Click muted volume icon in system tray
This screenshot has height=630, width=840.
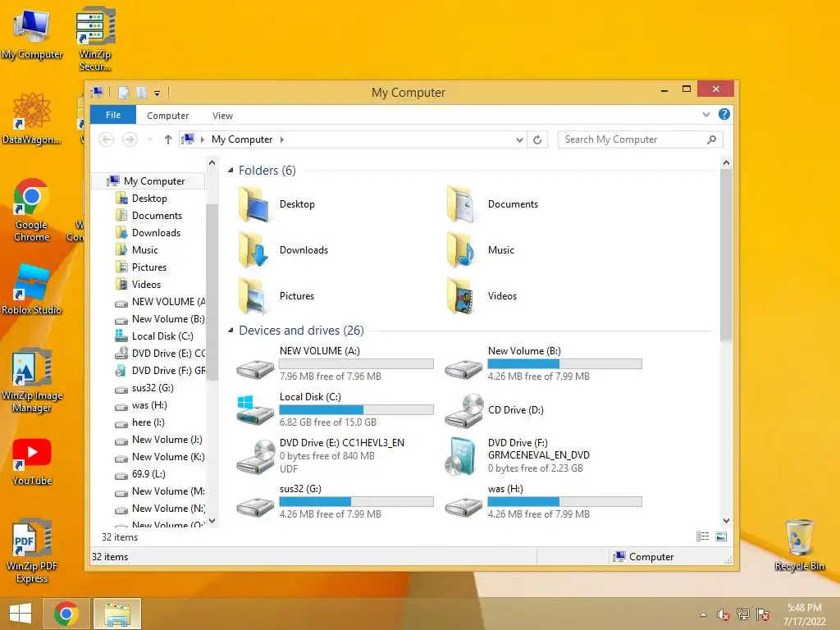coord(724,614)
